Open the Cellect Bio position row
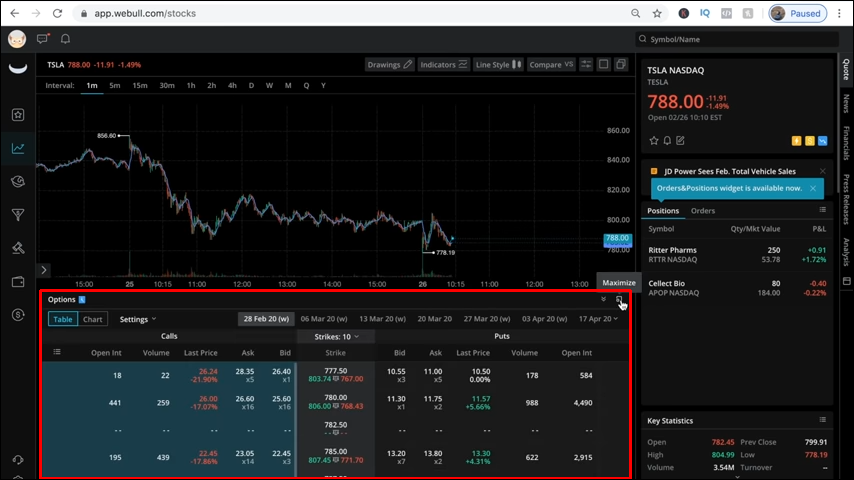 pos(737,288)
